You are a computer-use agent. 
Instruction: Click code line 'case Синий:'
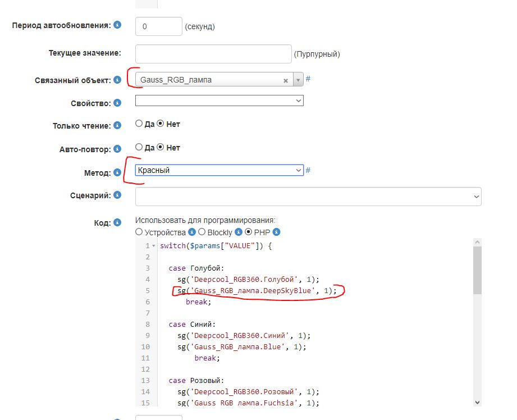click(x=192, y=325)
